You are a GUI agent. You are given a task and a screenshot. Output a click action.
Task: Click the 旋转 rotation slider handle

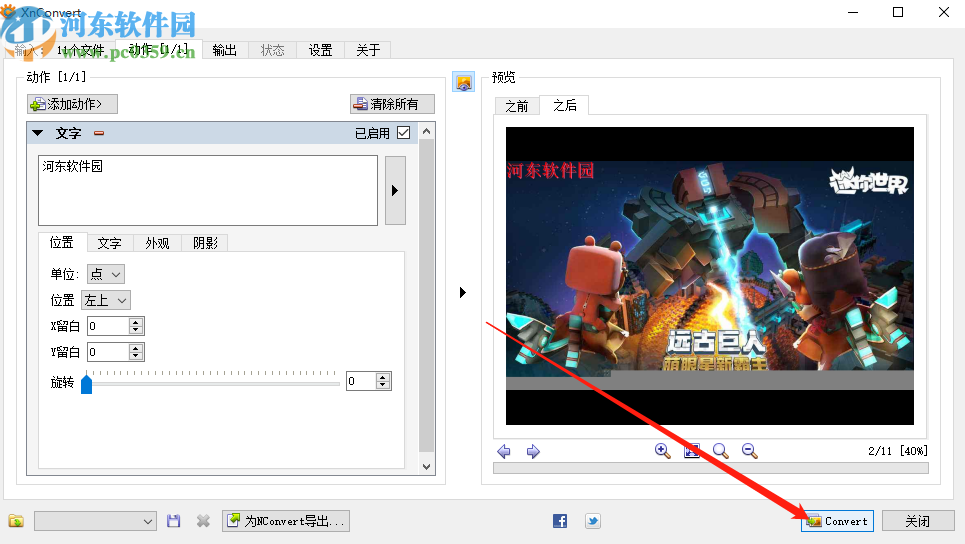(87, 383)
